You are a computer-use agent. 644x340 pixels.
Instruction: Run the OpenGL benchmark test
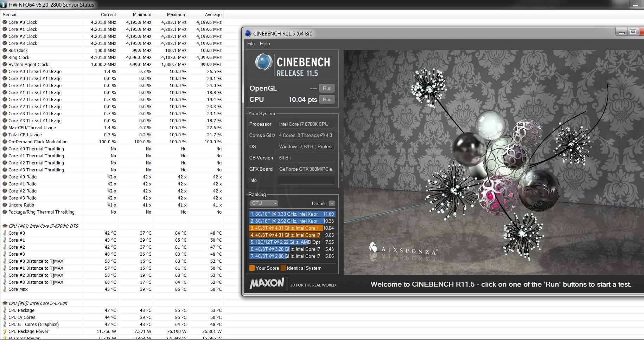click(327, 88)
